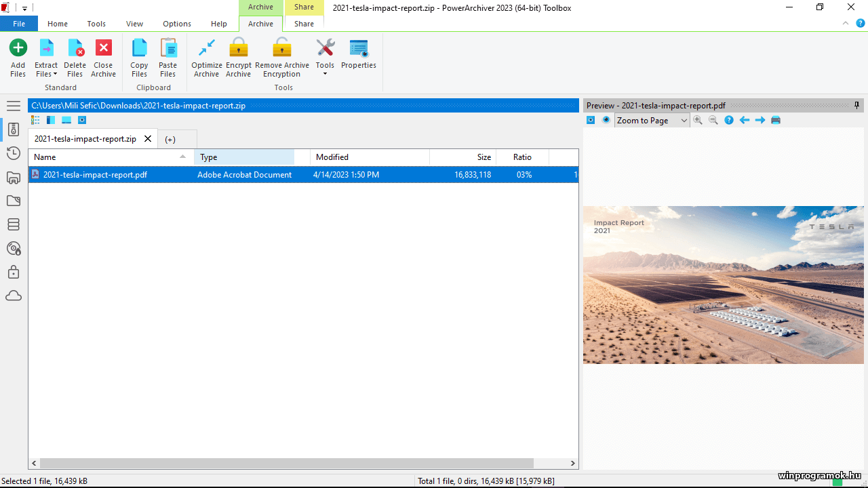Click the colored tree list view icon
Viewport: 868px width, 488px height.
coord(35,120)
